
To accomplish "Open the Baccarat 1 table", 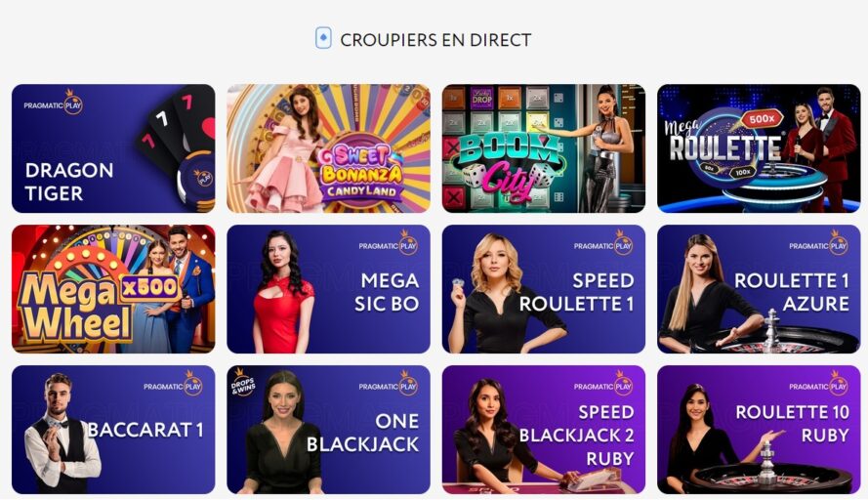I will (x=113, y=430).
